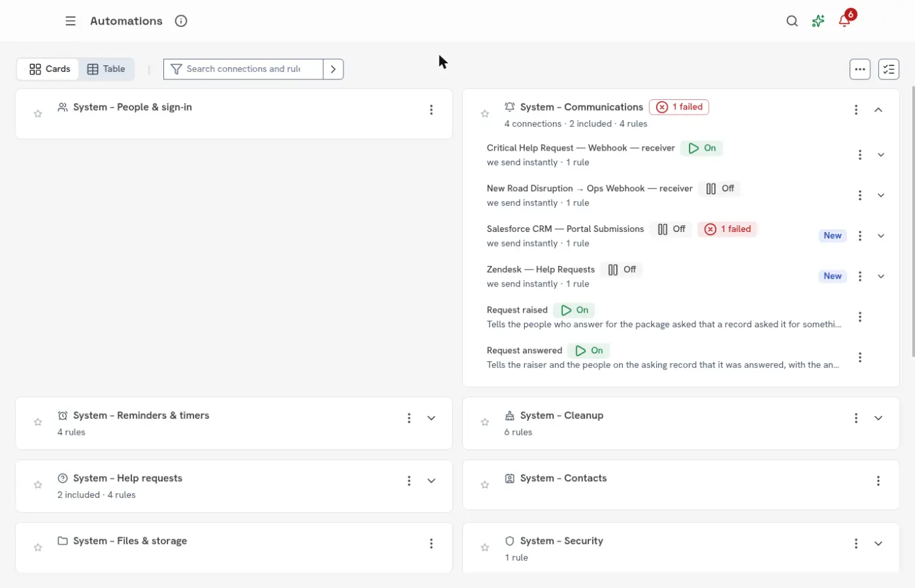Toggle Off status of New Road Disruption webhook
The height and width of the screenshot is (588, 915).
(x=720, y=189)
